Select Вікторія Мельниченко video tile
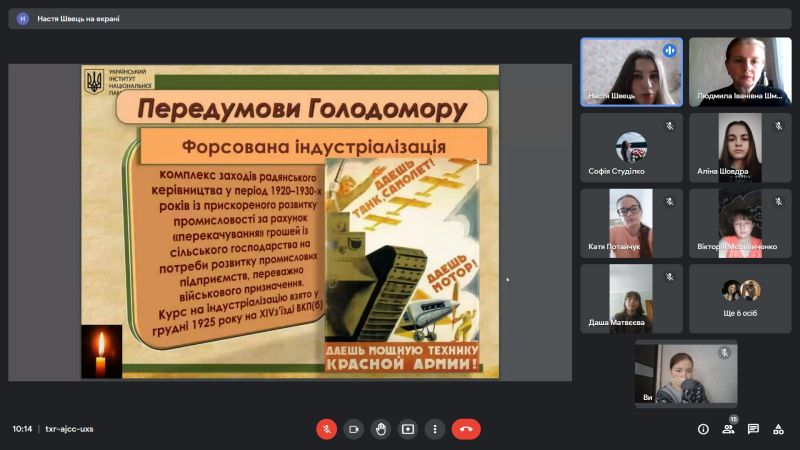 point(740,223)
